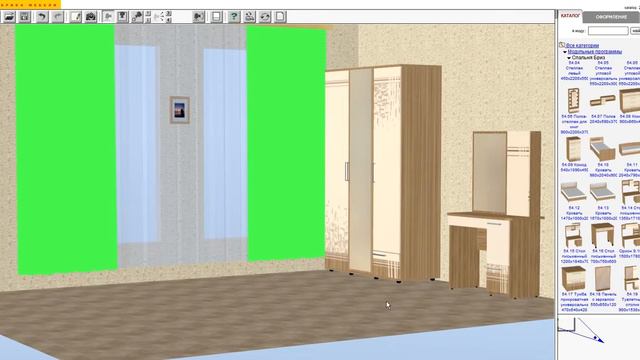Click the '54.18 Панель с зеркалом' label
The image size is (640, 360).
pos(603,300)
